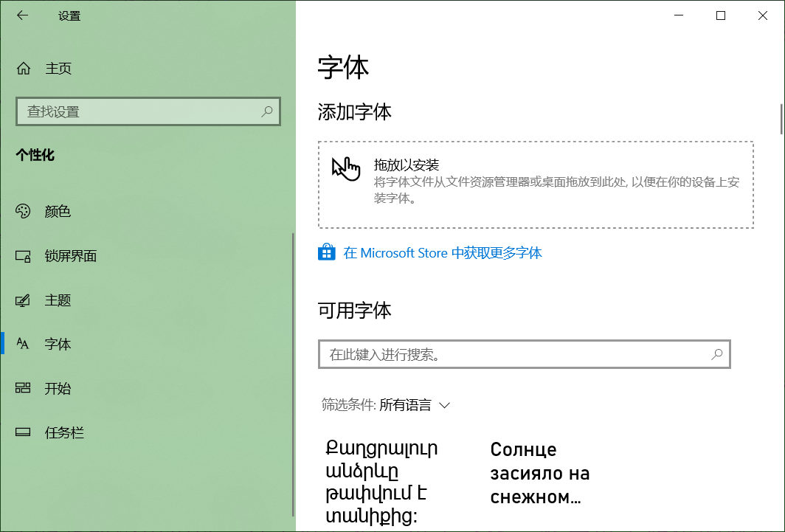Select the 颜色 palette icon in sidebar
The width and height of the screenshot is (785, 532).
(x=22, y=212)
